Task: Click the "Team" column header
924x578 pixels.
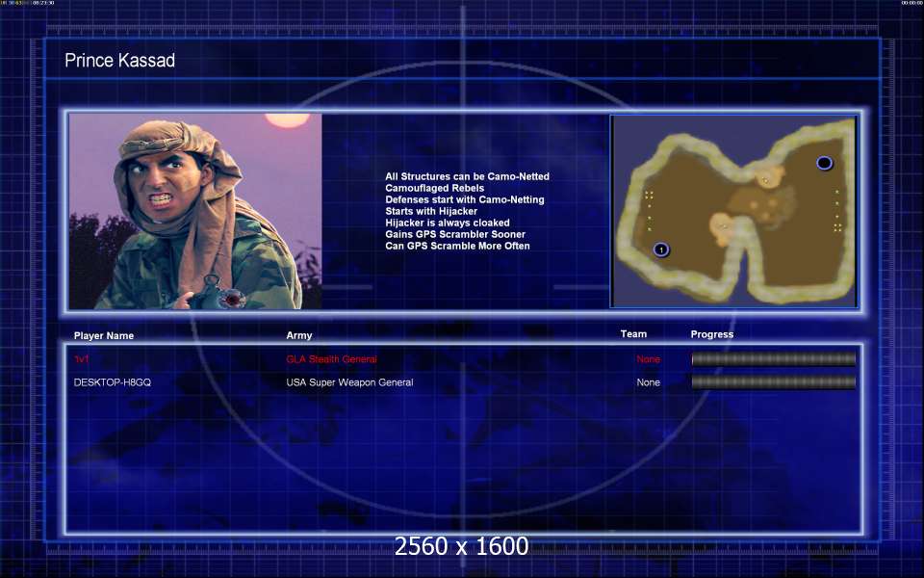Action: tap(633, 334)
